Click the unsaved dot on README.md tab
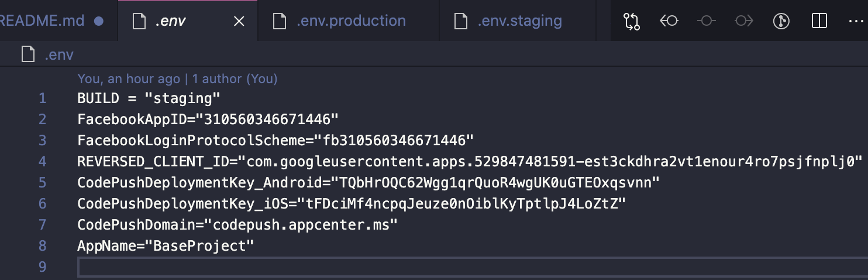Image resolution: width=868 pixels, height=280 pixels. point(99,21)
